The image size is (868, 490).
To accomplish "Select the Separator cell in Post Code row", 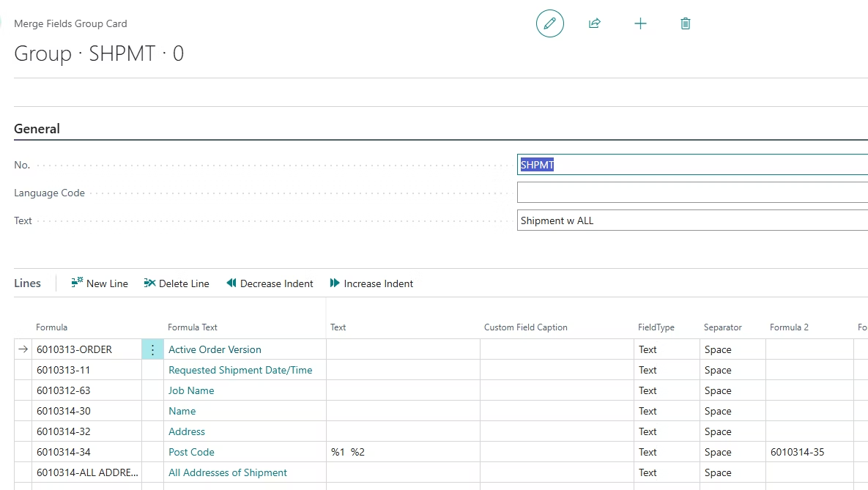I will point(732,452).
